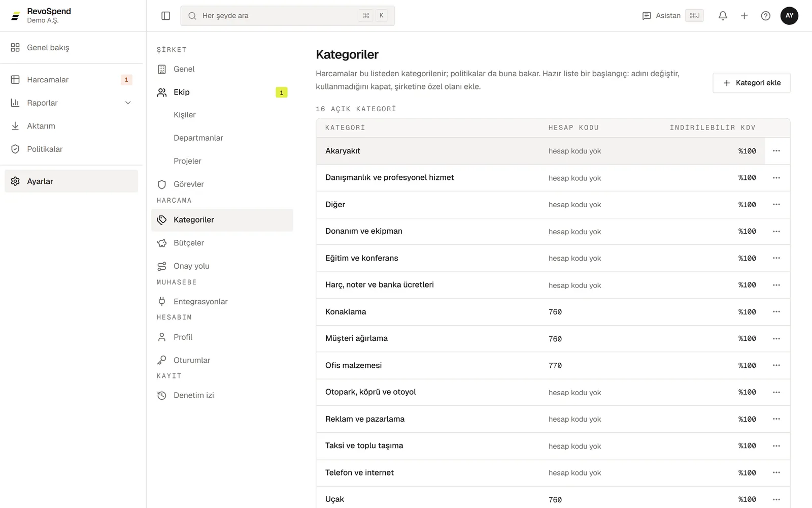The height and width of the screenshot is (508, 812).
Task: Open the AY user avatar menu
Action: pyautogui.click(x=789, y=16)
